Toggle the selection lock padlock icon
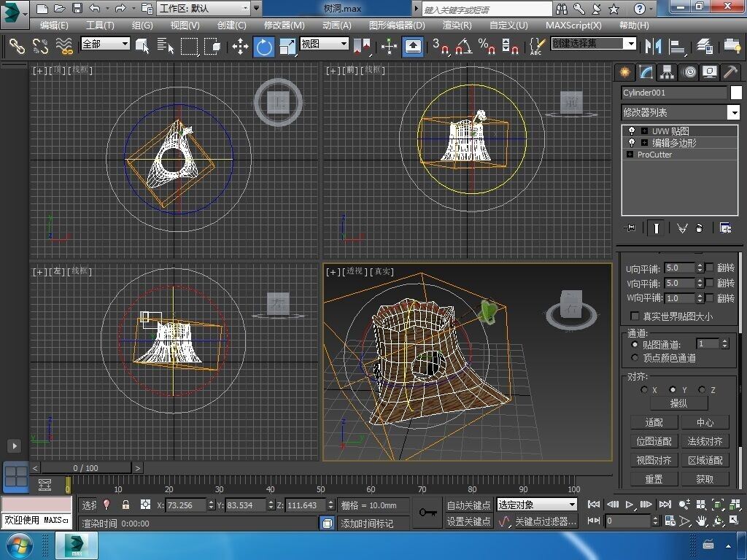The height and width of the screenshot is (560, 747). [x=125, y=505]
